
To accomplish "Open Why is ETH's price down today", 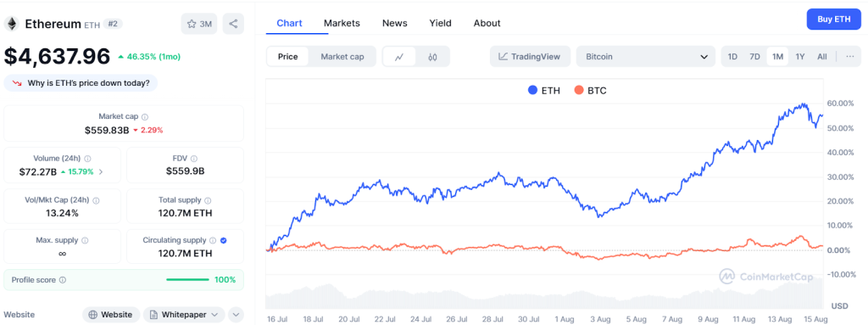I will (81, 83).
